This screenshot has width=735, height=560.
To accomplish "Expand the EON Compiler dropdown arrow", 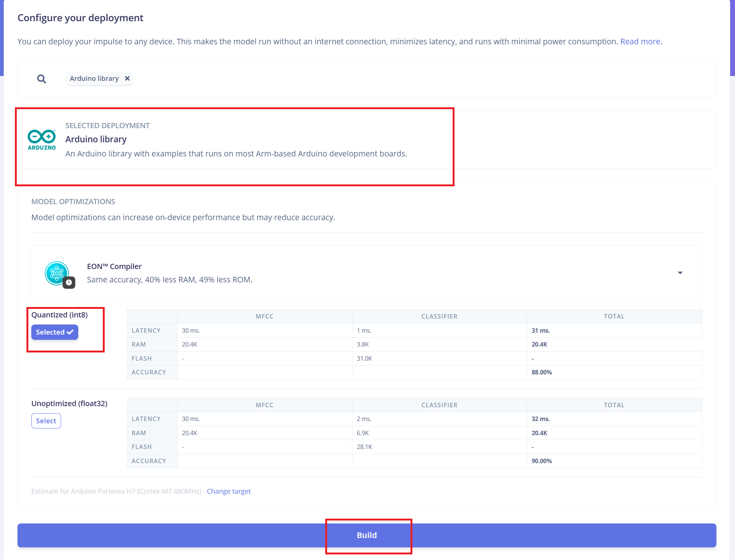I will pos(680,273).
